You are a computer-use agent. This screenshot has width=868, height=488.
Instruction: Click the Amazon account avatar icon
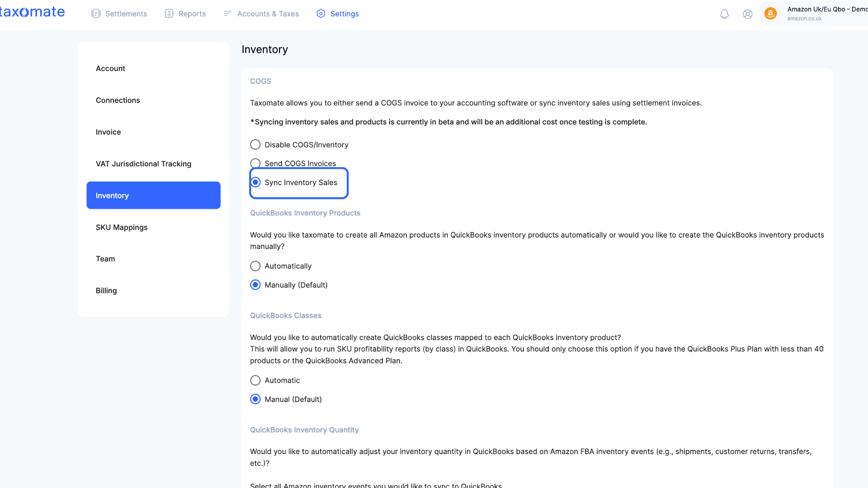(x=771, y=14)
